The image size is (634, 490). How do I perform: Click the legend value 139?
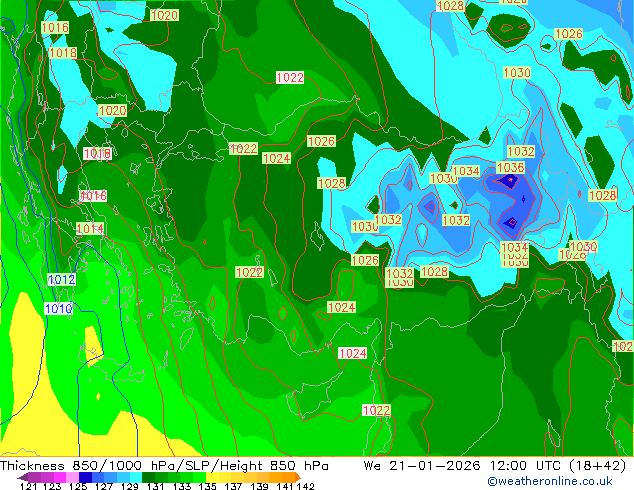259,486
